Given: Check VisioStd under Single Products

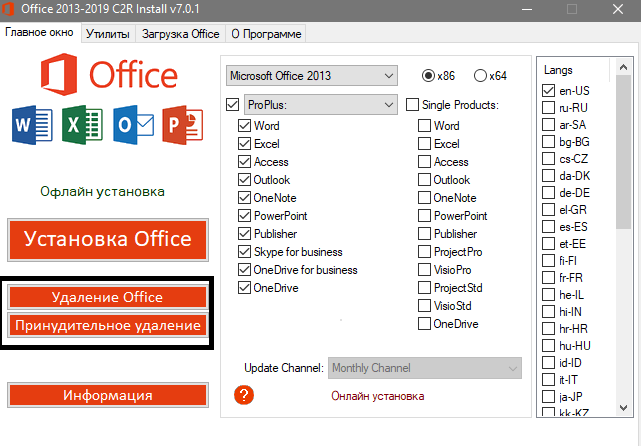Looking at the screenshot, I should pos(424,305).
